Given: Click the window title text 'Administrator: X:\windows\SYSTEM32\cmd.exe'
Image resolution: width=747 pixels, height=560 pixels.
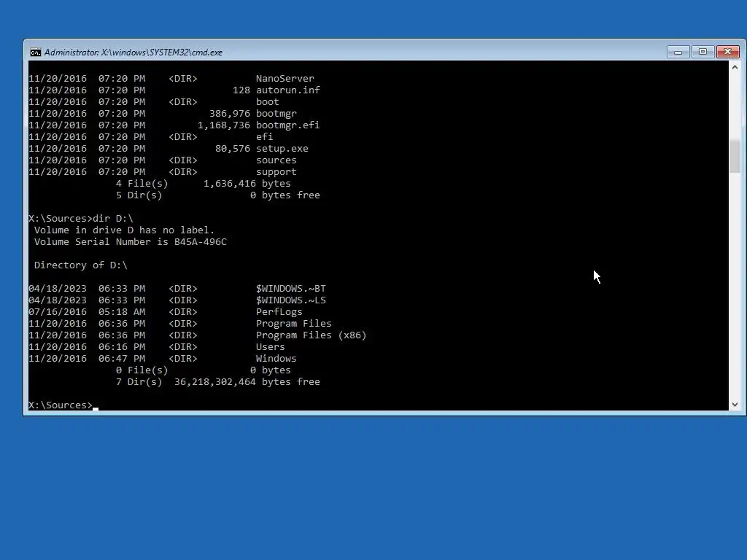Looking at the screenshot, I should tap(133, 52).
